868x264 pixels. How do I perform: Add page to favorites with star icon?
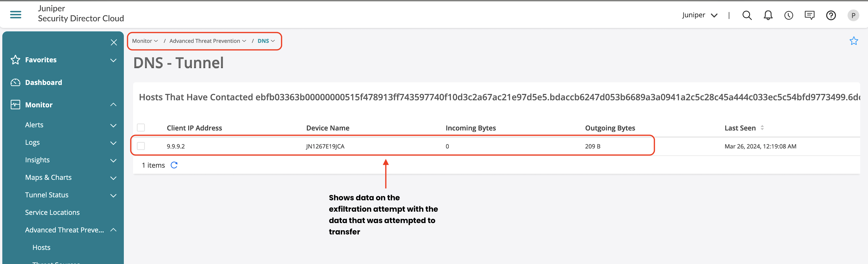click(853, 41)
